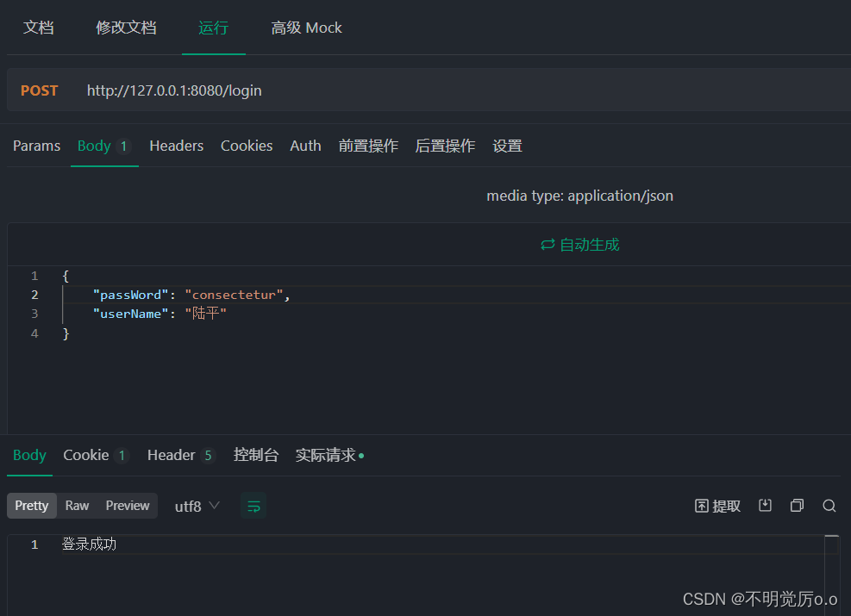
Task: Toggle word wrap in response viewer
Action: click(x=253, y=506)
